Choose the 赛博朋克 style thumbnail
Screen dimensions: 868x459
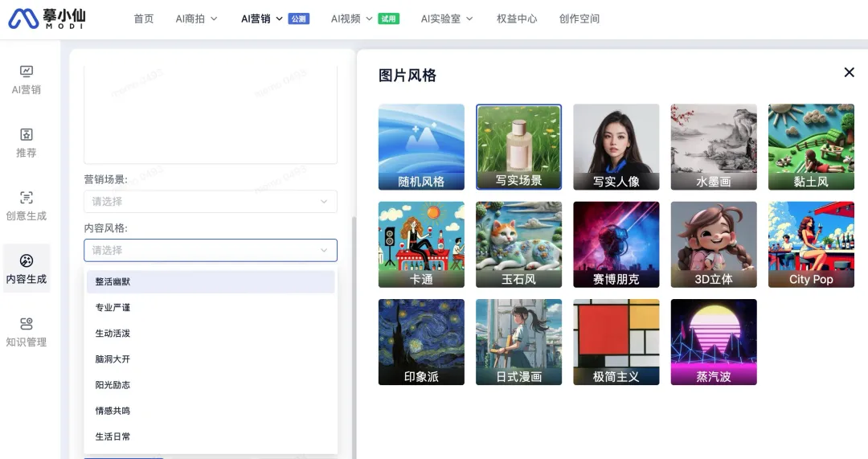616,244
